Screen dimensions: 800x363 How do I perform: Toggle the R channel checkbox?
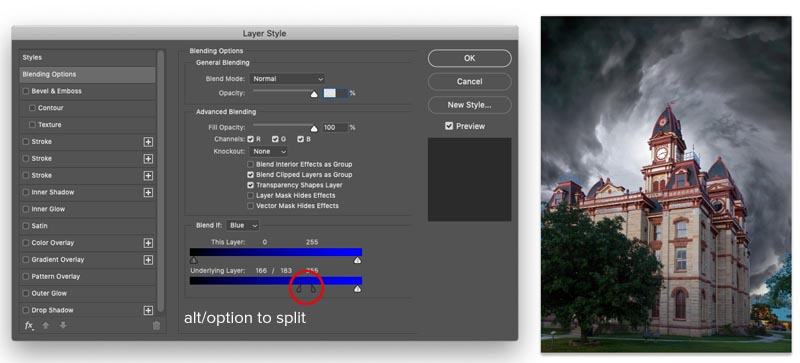pyautogui.click(x=251, y=139)
